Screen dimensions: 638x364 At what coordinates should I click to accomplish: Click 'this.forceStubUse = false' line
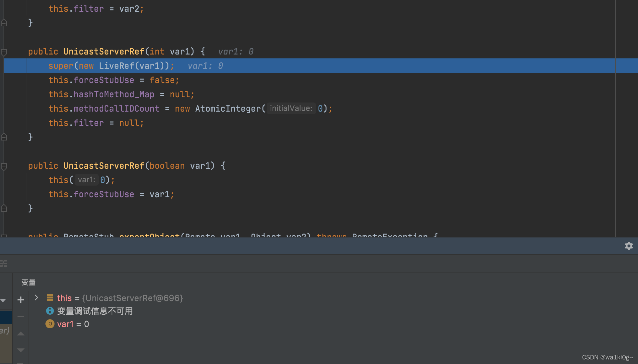pos(114,80)
